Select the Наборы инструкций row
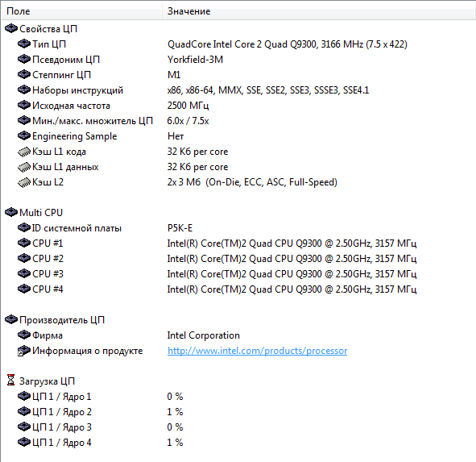 click(238, 90)
